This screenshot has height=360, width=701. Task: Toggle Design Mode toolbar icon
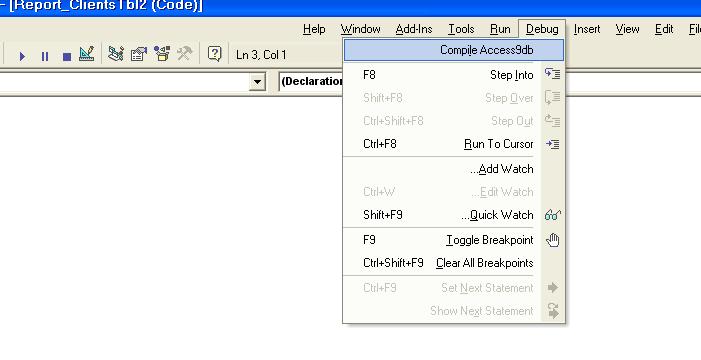[x=86, y=54]
